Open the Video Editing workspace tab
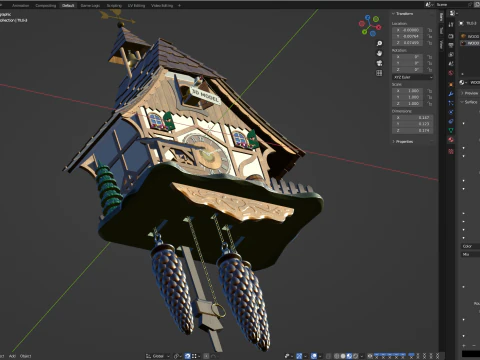Image resolution: width=480 pixels, height=360 pixels. pos(162,5)
